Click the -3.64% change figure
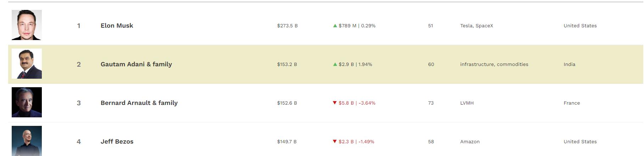The width and height of the screenshot is (644, 156). pos(367,103)
